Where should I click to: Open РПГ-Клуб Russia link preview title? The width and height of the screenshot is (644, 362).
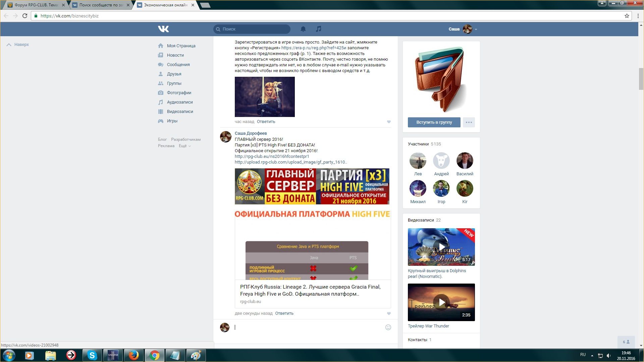pos(310,290)
